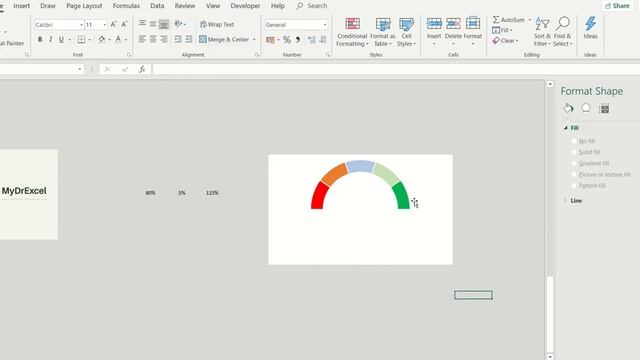
Task: Center text horizontally
Action: tap(153, 39)
